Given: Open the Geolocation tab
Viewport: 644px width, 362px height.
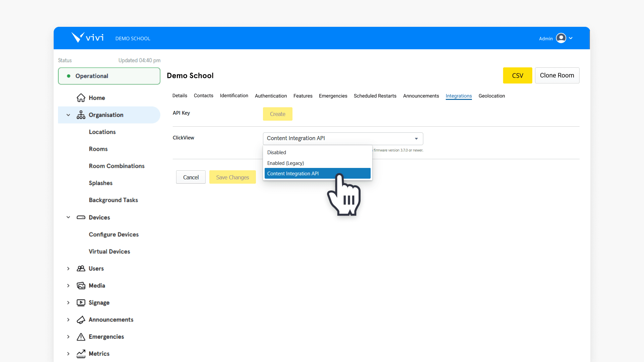Looking at the screenshot, I should click(x=492, y=96).
